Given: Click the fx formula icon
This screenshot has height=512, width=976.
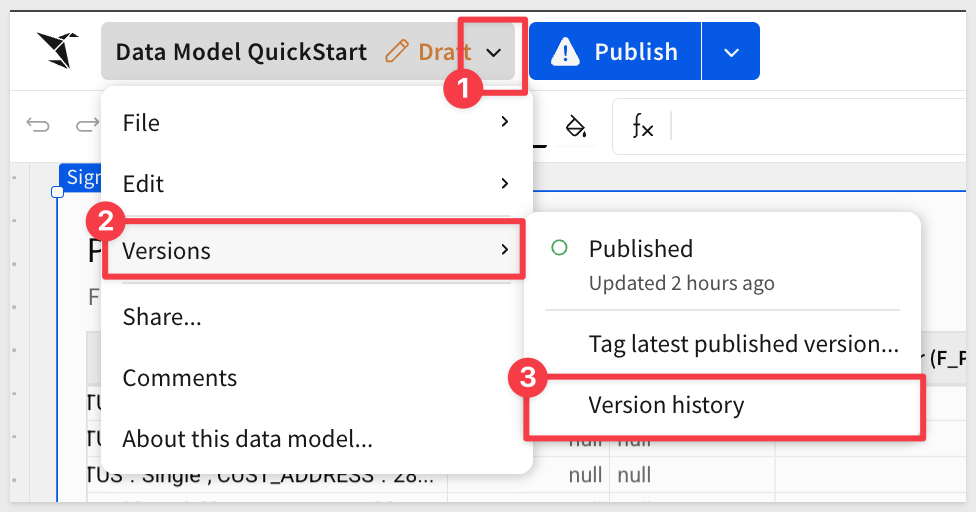Looking at the screenshot, I should pos(642,126).
